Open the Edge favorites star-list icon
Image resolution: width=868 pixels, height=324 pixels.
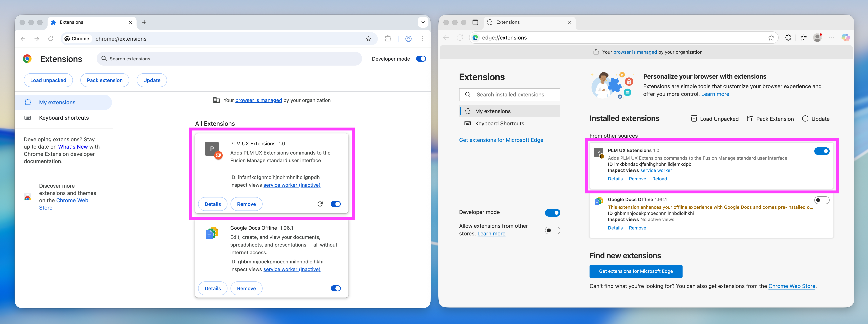pyautogui.click(x=803, y=38)
